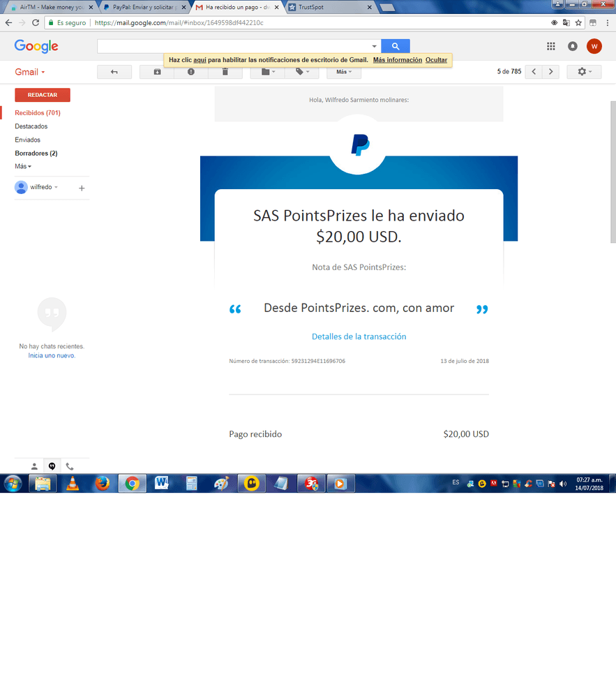Close the TrustSpot tab
This screenshot has height=698, width=616.
coord(369,7)
